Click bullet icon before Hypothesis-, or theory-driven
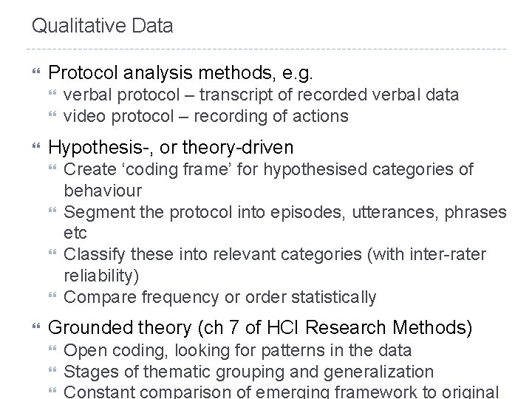 (36, 146)
